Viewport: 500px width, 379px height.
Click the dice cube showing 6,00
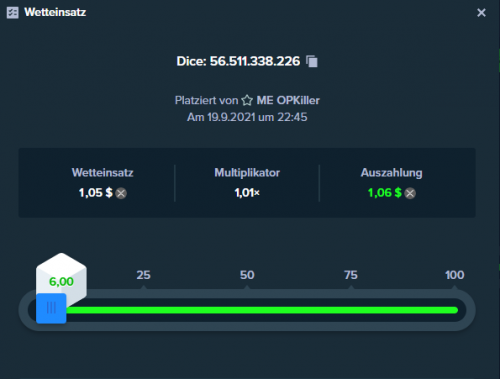pos(61,279)
